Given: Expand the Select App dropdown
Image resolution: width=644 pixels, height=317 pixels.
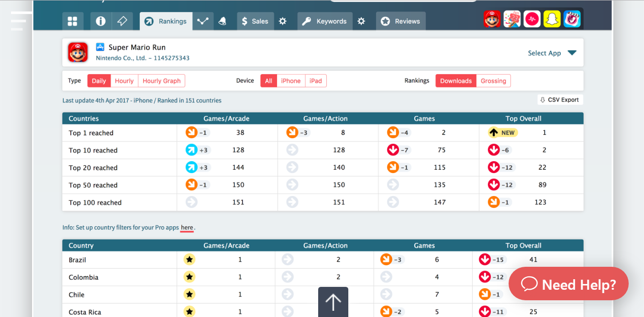Looking at the screenshot, I should (x=552, y=53).
